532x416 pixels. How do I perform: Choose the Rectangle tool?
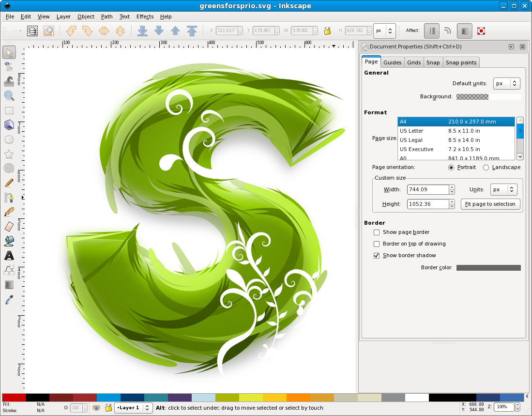point(9,110)
